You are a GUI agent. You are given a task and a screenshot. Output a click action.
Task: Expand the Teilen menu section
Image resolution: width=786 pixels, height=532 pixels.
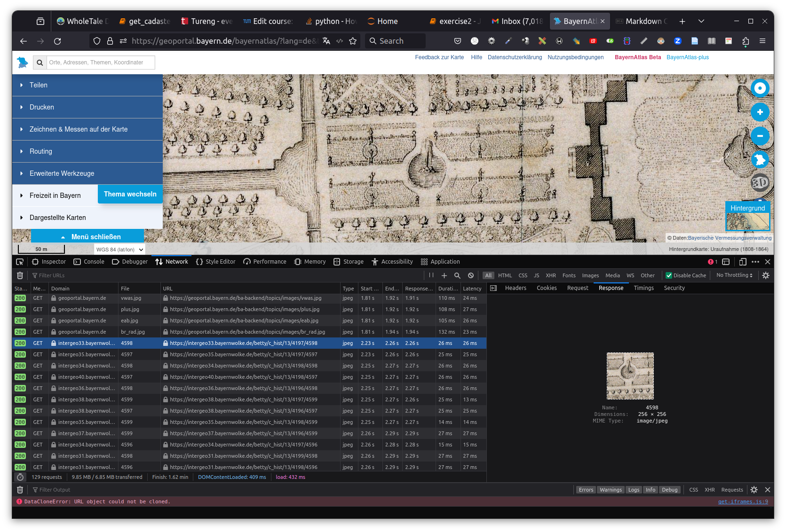pyautogui.click(x=87, y=85)
